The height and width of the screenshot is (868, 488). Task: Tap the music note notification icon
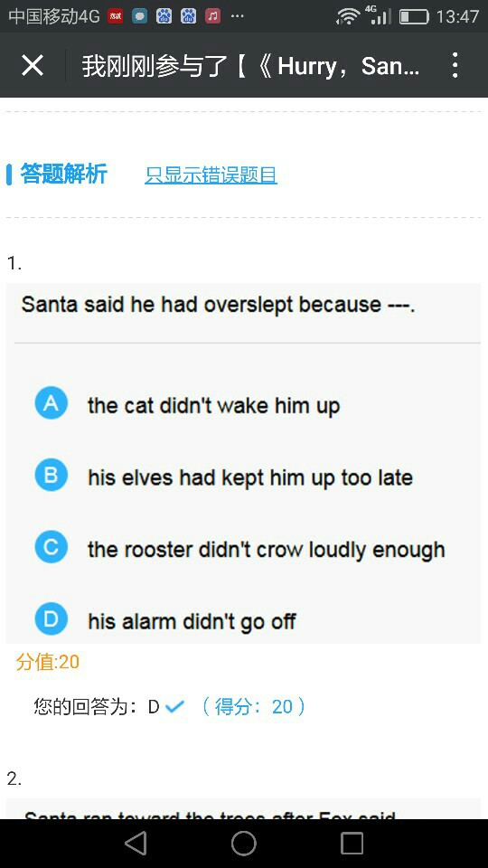pyautogui.click(x=212, y=16)
